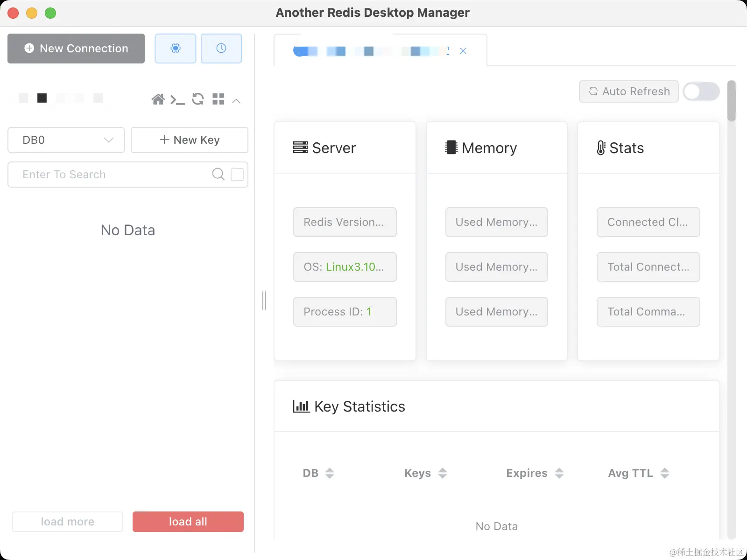Open settings with the gear icon button
The image size is (747, 560).
[x=175, y=48]
